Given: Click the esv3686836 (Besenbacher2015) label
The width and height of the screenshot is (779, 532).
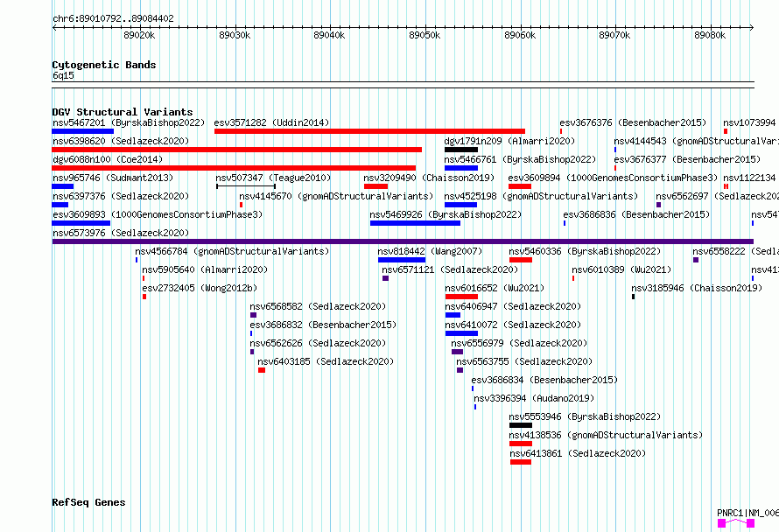Looking at the screenshot, I should 636,214.
